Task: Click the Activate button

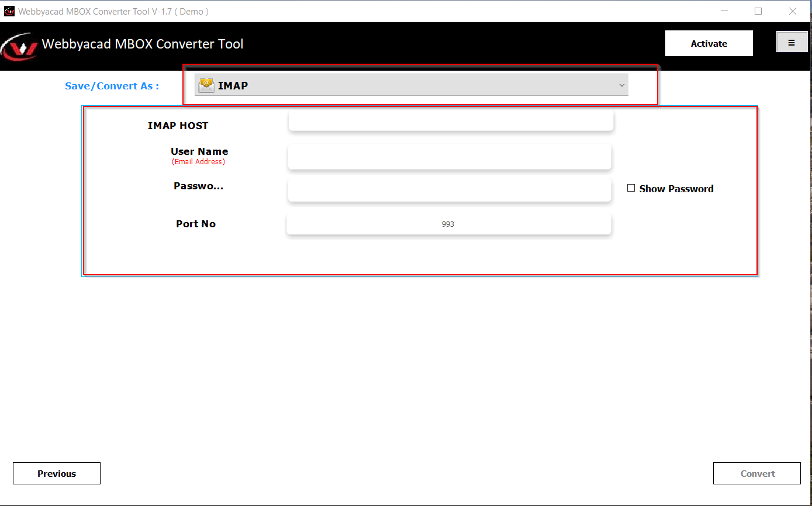Action: [x=709, y=43]
